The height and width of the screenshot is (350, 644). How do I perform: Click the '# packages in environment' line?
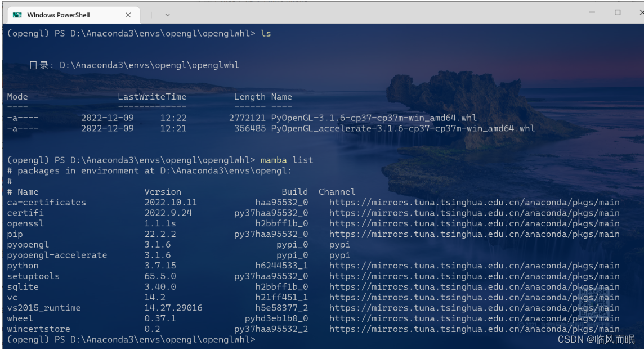coord(149,170)
